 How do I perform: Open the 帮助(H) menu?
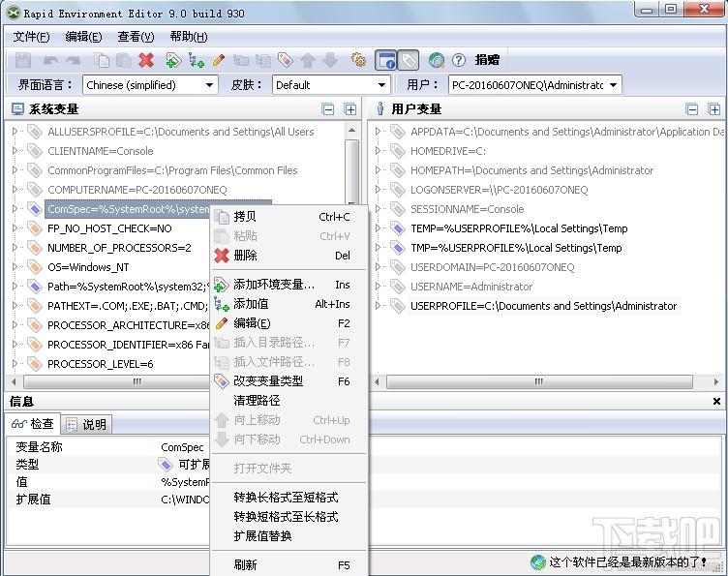(x=189, y=36)
